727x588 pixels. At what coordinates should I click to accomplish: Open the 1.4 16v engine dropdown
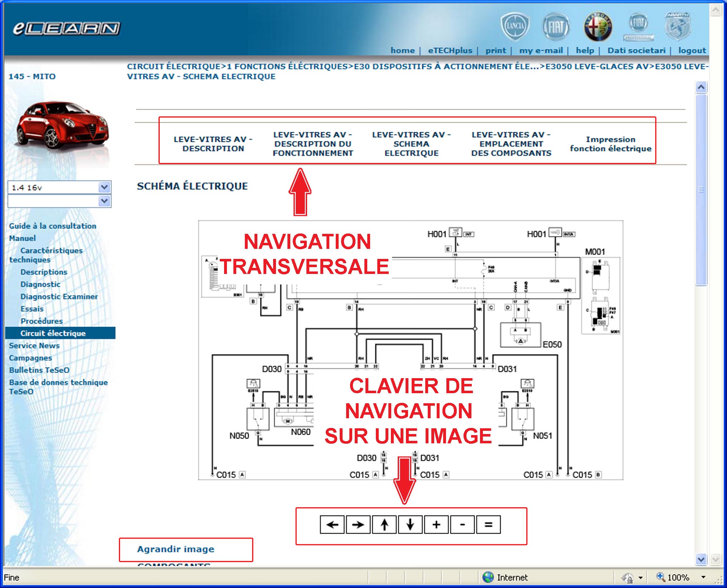click(104, 187)
